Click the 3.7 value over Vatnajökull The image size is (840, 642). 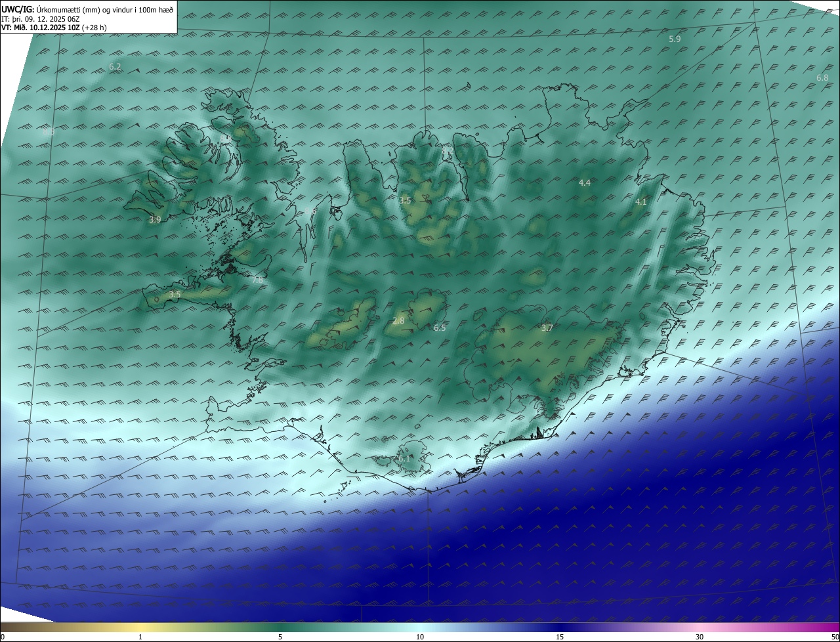coord(547,328)
